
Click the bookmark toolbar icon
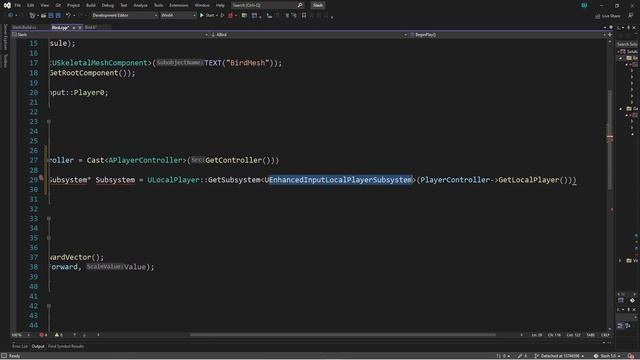(304, 16)
